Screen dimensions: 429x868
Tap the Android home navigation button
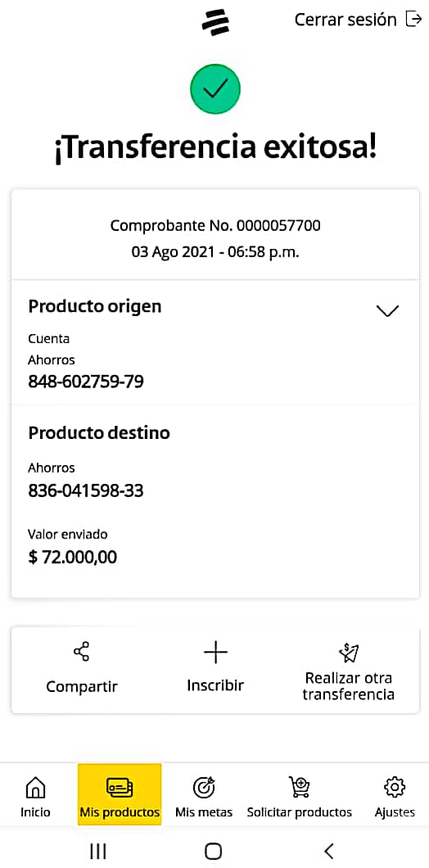point(213,851)
